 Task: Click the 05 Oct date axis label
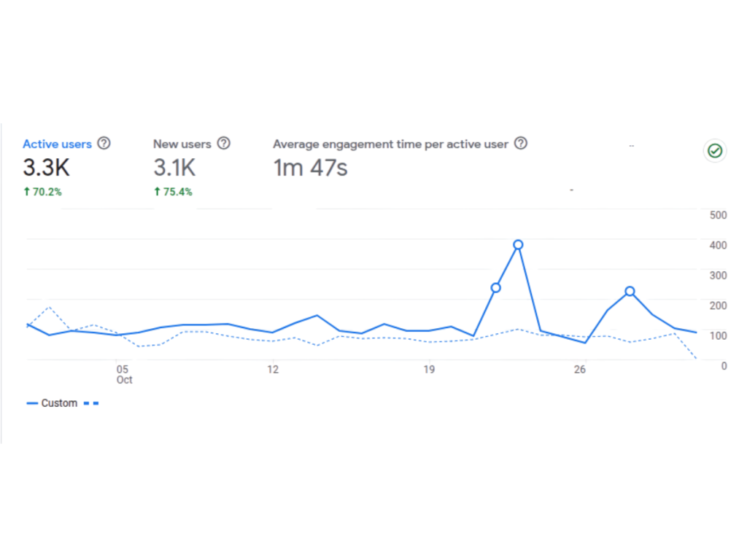pyautogui.click(x=124, y=375)
